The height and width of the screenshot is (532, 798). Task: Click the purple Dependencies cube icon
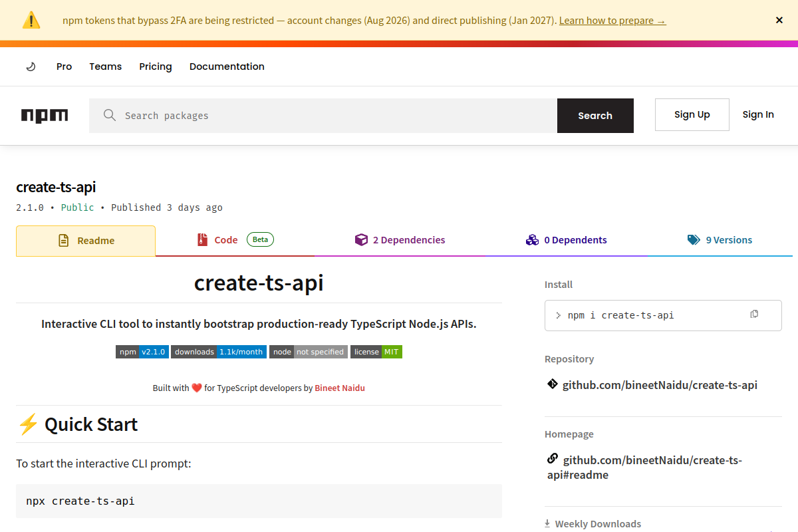tap(361, 240)
